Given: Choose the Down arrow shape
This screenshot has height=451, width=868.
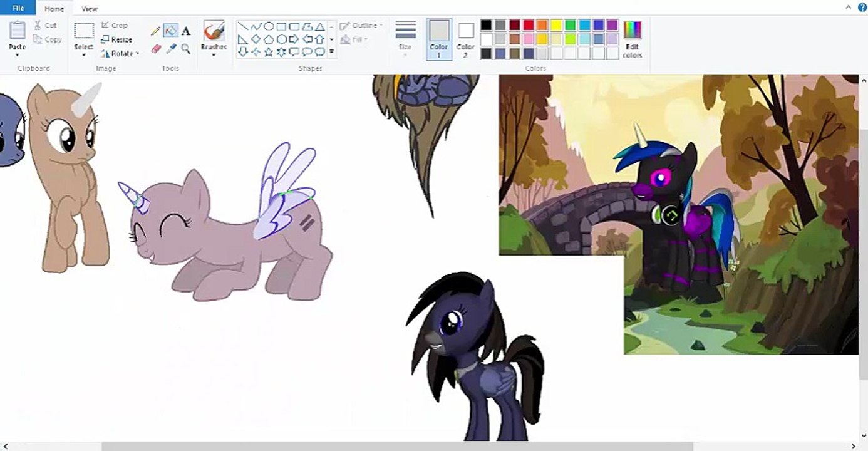Looking at the screenshot, I should 243,51.
